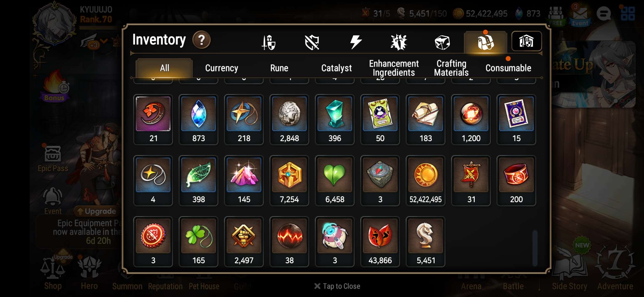Select the gold coin item showing 52,422,495
This screenshot has height=297, width=644.
pos(425,181)
